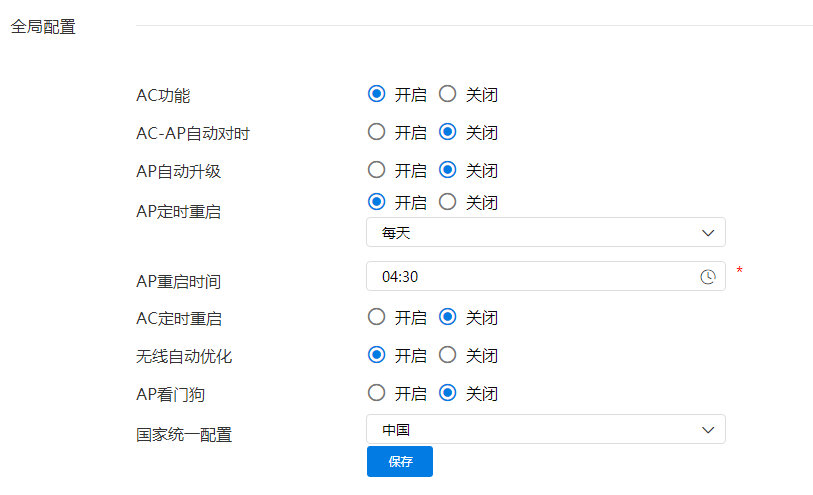813x495 pixels.
Task: Expand the 国家统一配置 dropdown showing 中国
Action: (545, 429)
